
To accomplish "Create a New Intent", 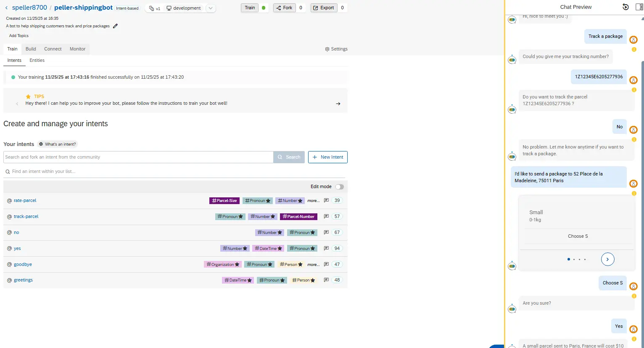I will click(x=327, y=157).
